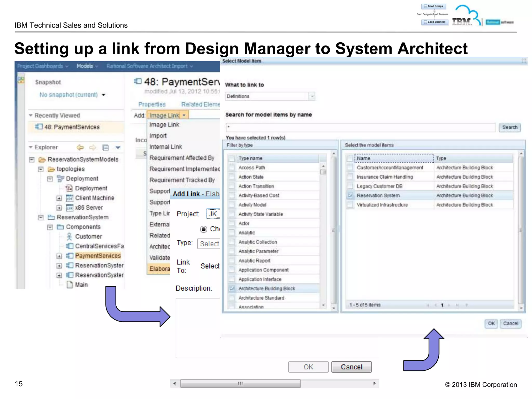Click the ReservationSystemModels folder icon
The width and height of the screenshot is (532, 399).
[x=42, y=159]
